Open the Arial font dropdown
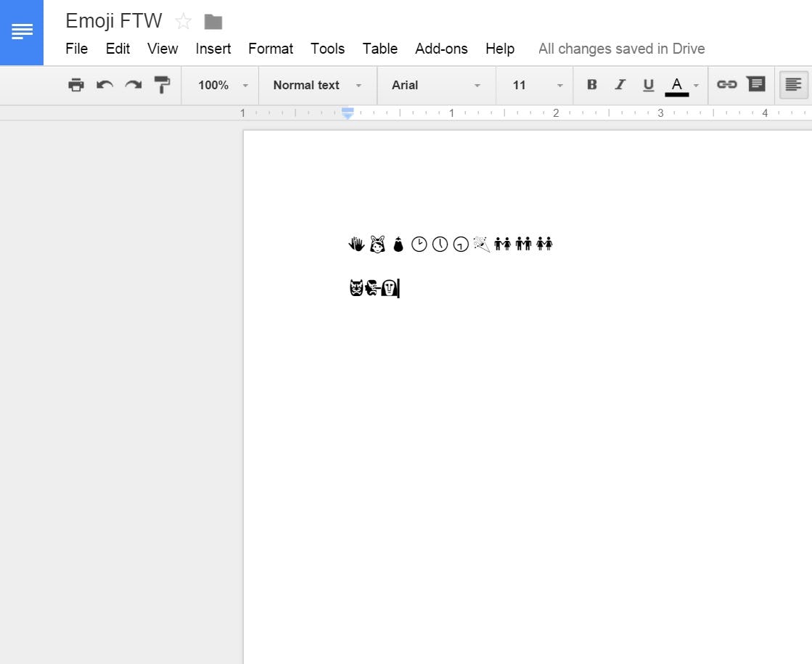Viewport: 812px width, 664px height. 435,85
